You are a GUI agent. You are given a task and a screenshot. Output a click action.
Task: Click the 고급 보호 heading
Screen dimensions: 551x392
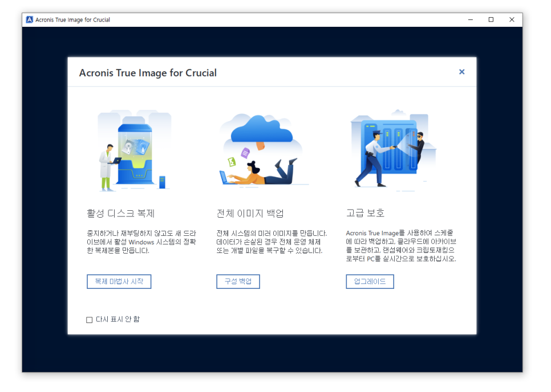click(x=365, y=213)
